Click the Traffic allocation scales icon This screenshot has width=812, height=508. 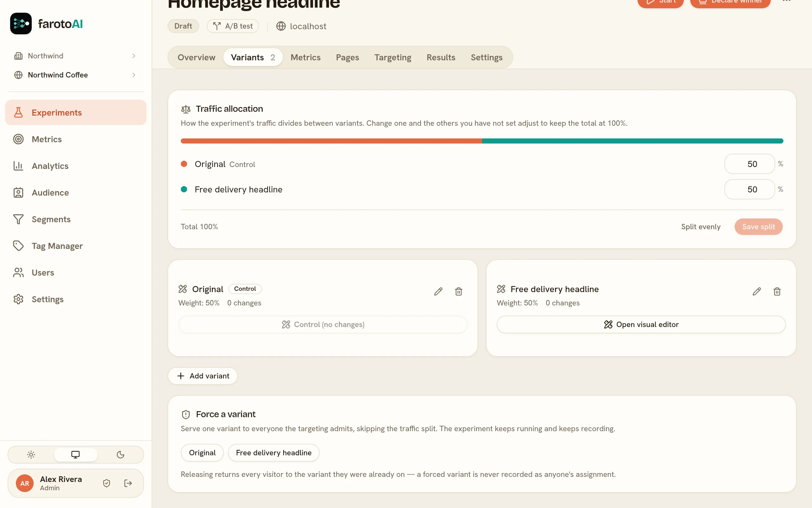[186, 109]
